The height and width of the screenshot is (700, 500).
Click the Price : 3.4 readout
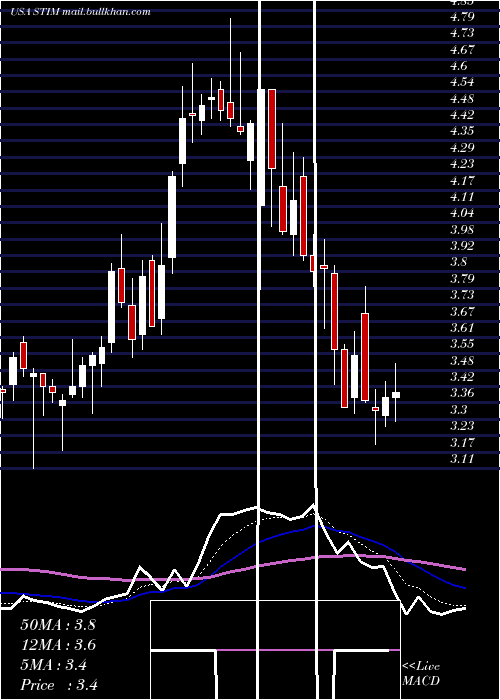[59, 685]
